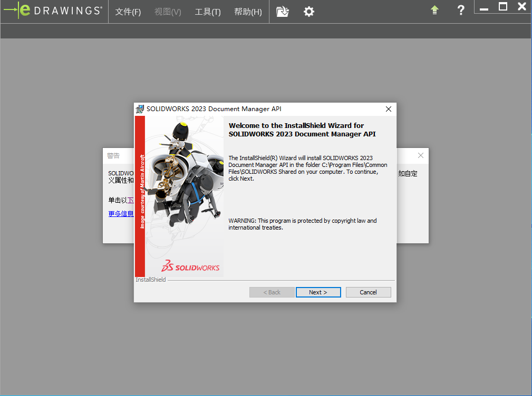
Task: Open the 视图(V) menu
Action: 168,12
